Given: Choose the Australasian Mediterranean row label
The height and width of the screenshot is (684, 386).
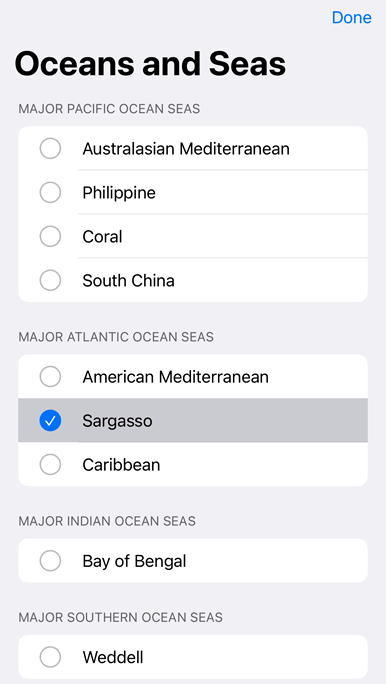Looking at the screenshot, I should (x=186, y=149).
